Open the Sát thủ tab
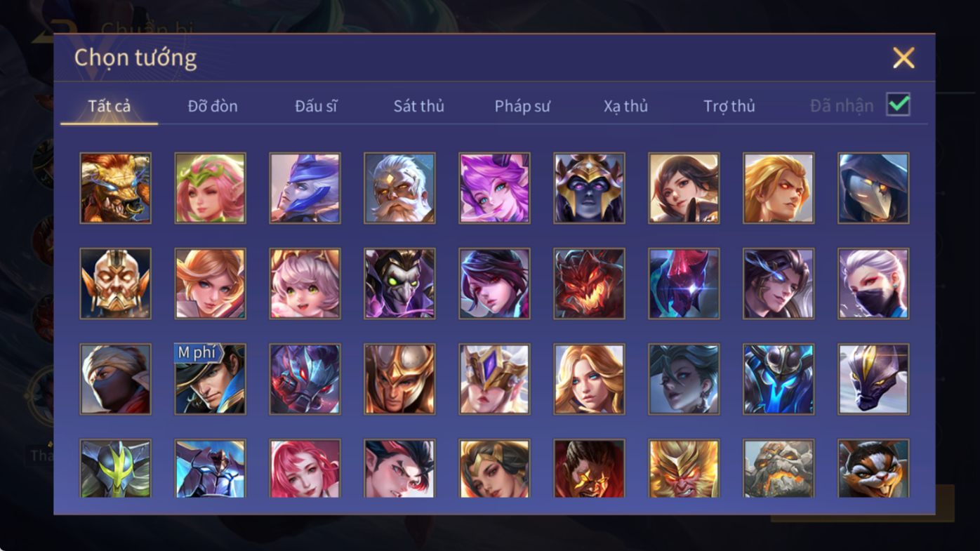This screenshot has height=551, width=980. pyautogui.click(x=418, y=106)
